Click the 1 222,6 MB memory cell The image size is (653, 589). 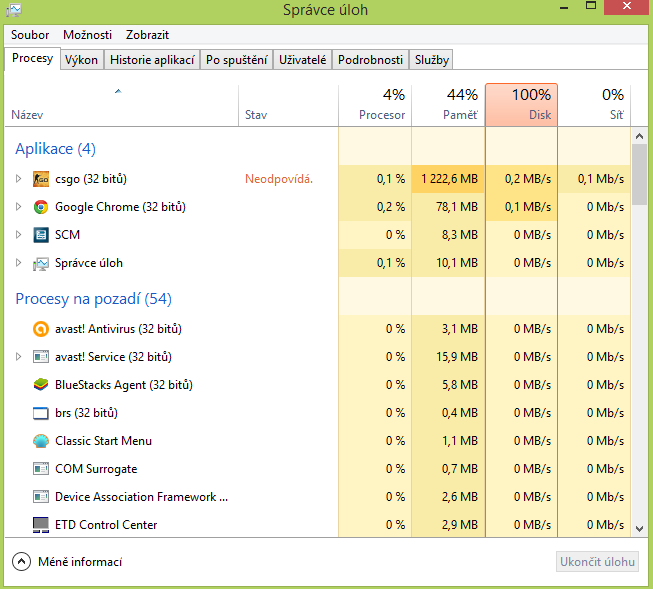tap(448, 179)
